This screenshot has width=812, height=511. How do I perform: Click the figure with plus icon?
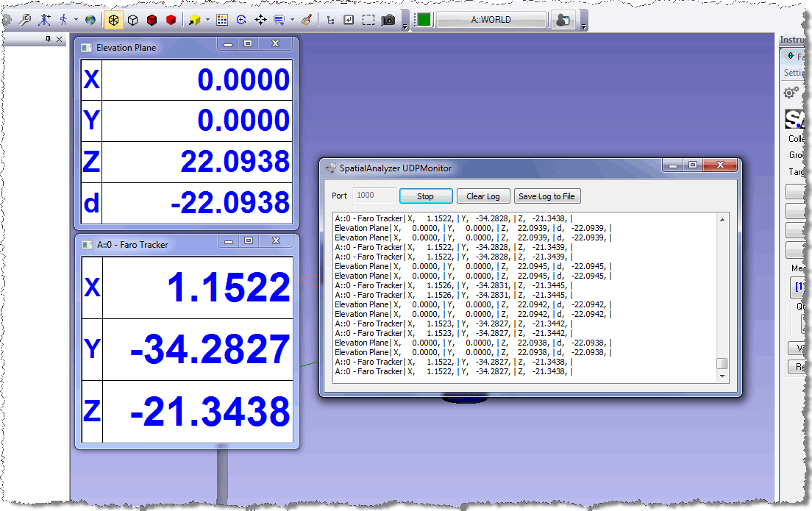tap(45, 20)
